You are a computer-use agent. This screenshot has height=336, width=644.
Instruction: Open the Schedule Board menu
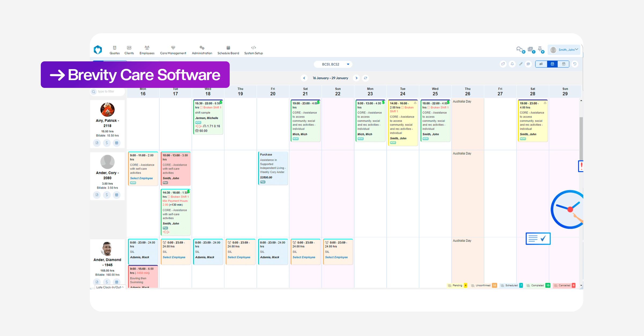tap(228, 50)
